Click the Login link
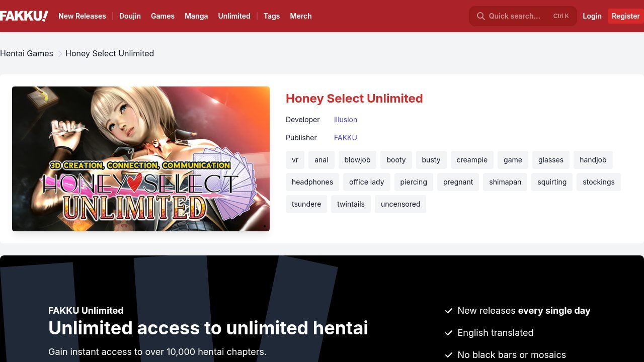The image size is (644, 362). (592, 16)
